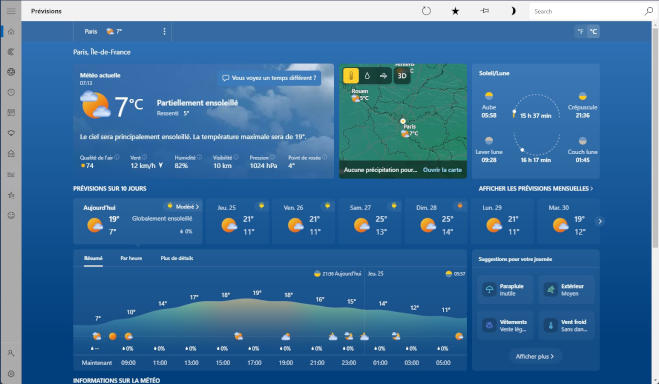Image resolution: width=659 pixels, height=384 pixels.
Task: Switch temperature units to Fahrenheit
Action: (x=580, y=32)
